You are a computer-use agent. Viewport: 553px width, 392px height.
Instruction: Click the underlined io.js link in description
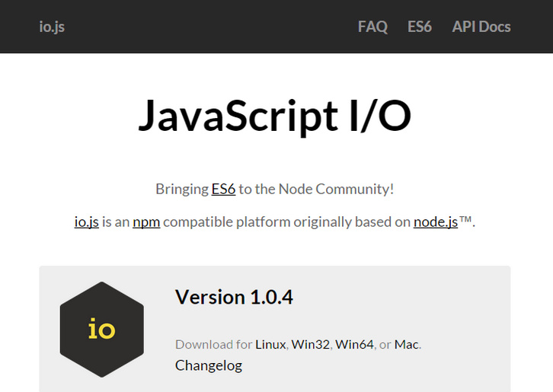pyautogui.click(x=86, y=222)
